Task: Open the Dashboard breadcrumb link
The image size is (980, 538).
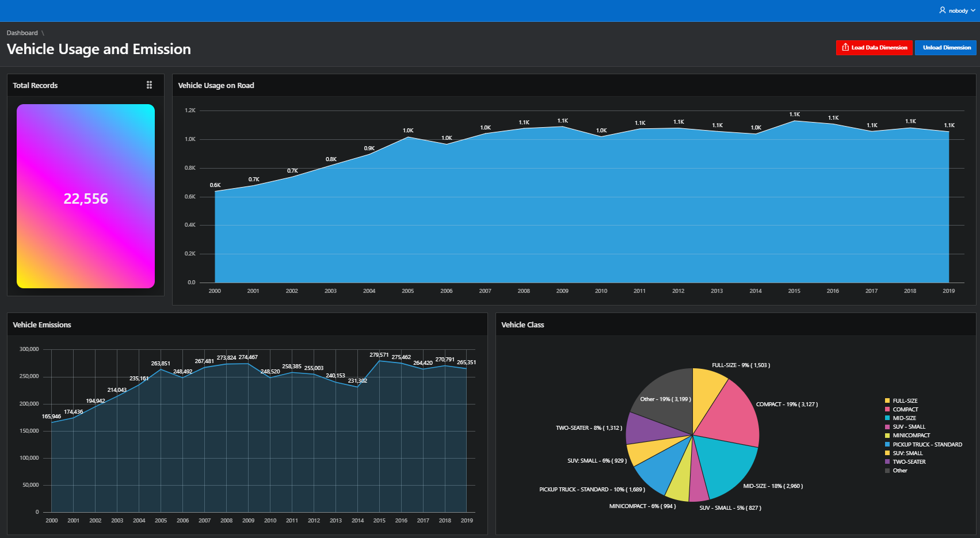Action: [x=22, y=33]
